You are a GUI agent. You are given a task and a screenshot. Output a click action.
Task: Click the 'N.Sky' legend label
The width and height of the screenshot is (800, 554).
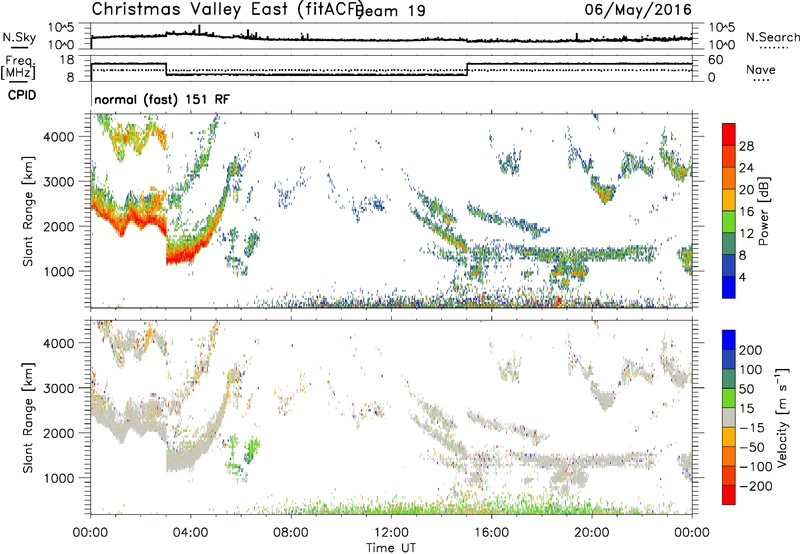click(x=19, y=37)
